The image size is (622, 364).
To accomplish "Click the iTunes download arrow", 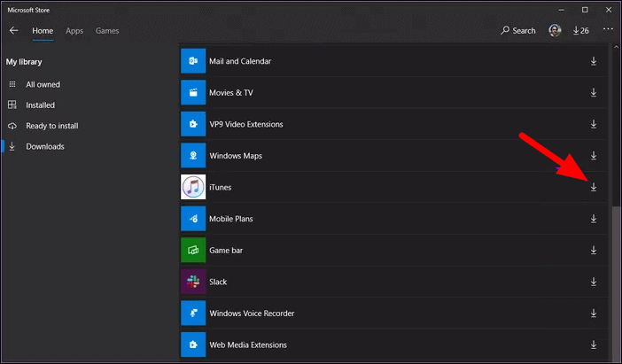I will [594, 187].
